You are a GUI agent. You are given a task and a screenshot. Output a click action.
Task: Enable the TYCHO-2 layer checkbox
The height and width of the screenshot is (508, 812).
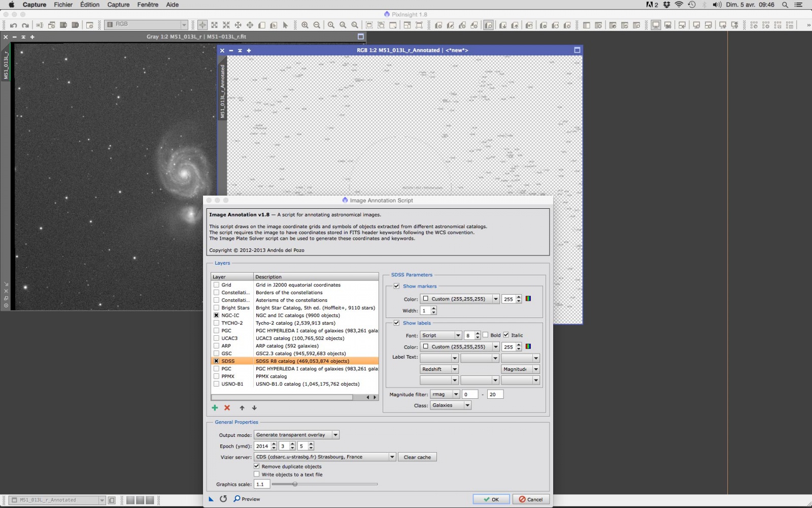click(216, 323)
